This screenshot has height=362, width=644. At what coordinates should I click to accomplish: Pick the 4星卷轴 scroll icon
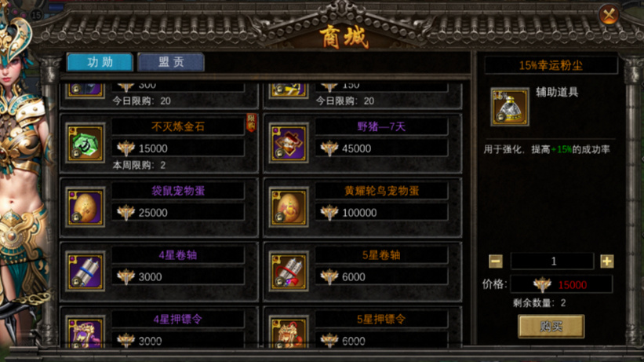[86, 271]
